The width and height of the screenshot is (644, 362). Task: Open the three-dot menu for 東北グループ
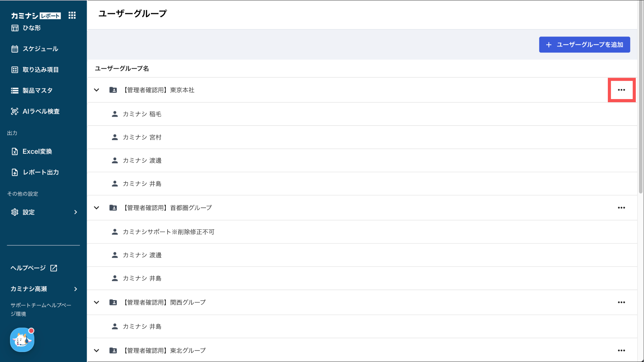(x=621, y=350)
